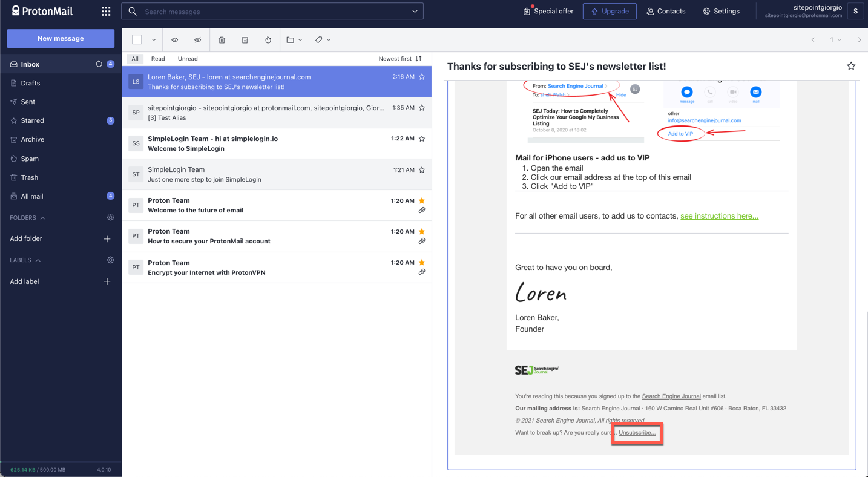Tick the select-all messages checkbox
The height and width of the screenshot is (477, 868).
pos(137,40)
